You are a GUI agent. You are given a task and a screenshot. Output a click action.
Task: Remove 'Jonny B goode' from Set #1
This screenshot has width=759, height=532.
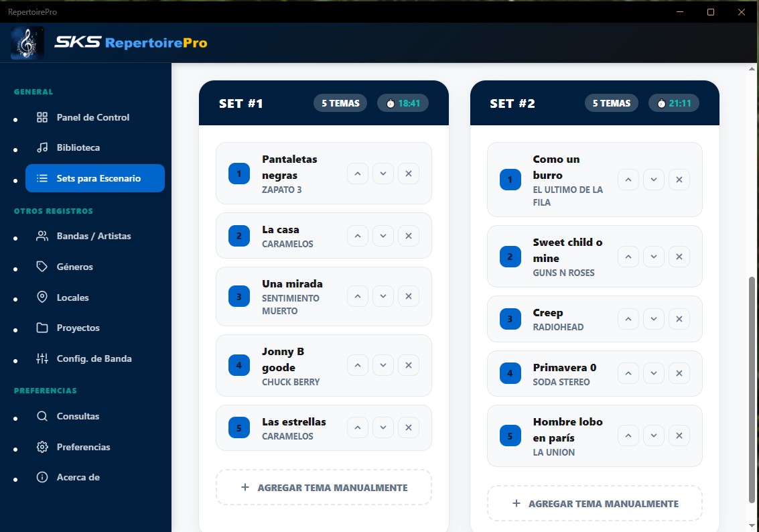(x=408, y=365)
